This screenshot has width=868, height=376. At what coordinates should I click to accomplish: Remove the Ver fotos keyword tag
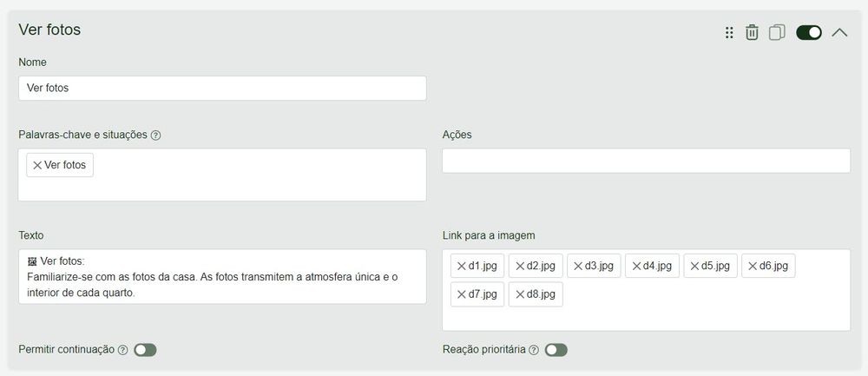(37, 165)
